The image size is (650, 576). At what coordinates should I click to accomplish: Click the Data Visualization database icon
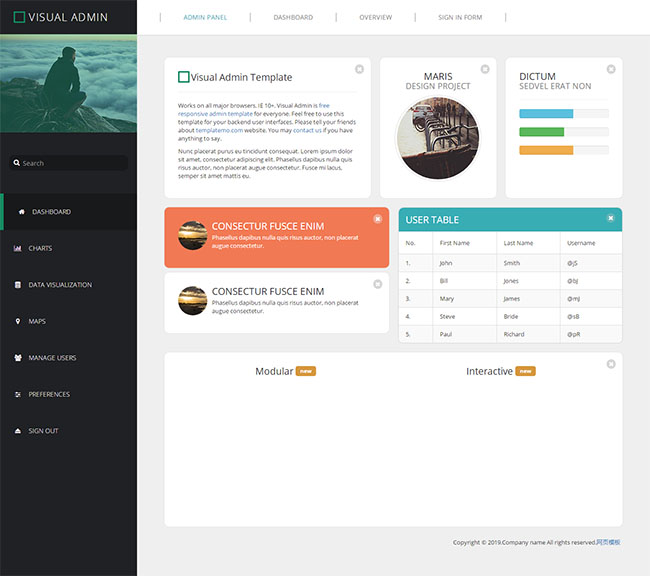(x=18, y=285)
